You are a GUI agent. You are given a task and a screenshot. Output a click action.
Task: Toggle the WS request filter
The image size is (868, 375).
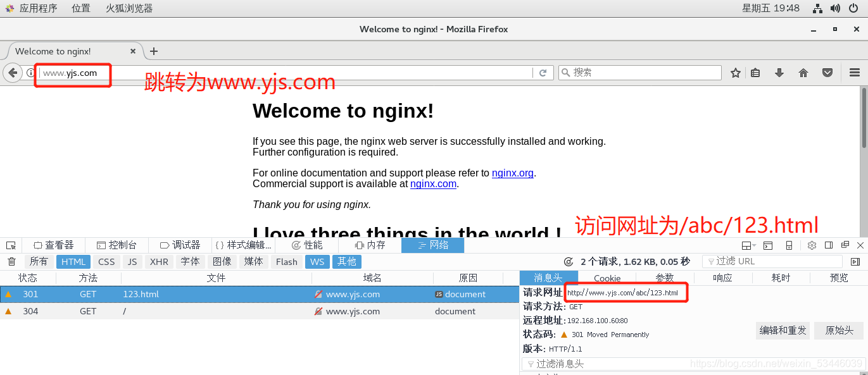click(x=317, y=262)
